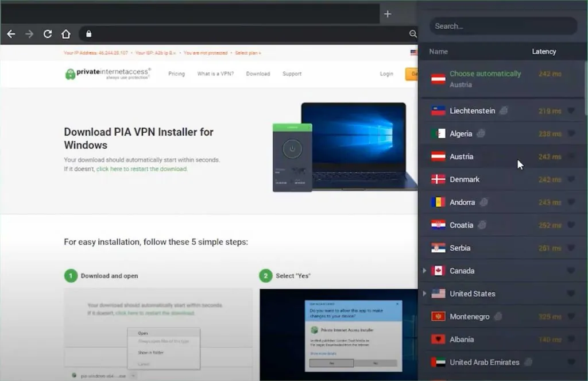Click the Serbia flag icon
The image size is (588, 381).
click(438, 248)
